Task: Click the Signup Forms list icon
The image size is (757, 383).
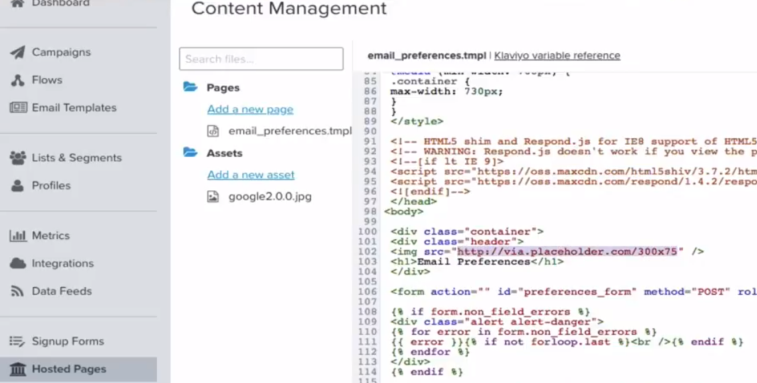Action: tap(17, 341)
